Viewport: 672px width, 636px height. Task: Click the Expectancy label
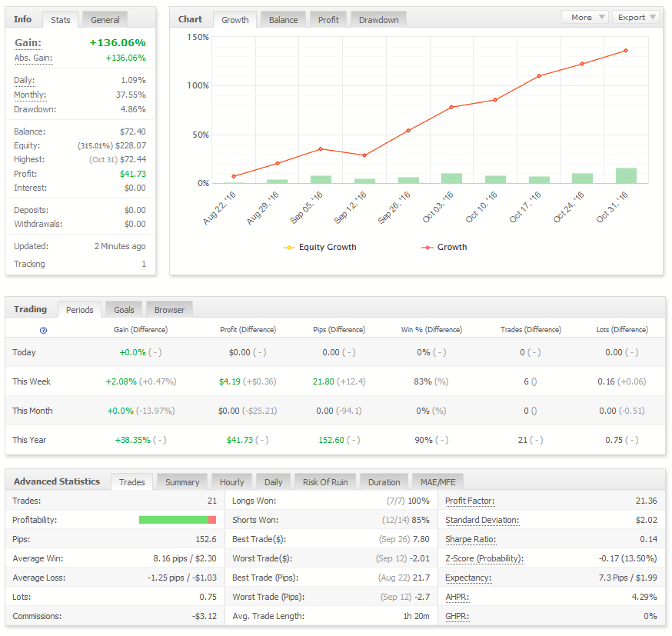[x=468, y=578]
